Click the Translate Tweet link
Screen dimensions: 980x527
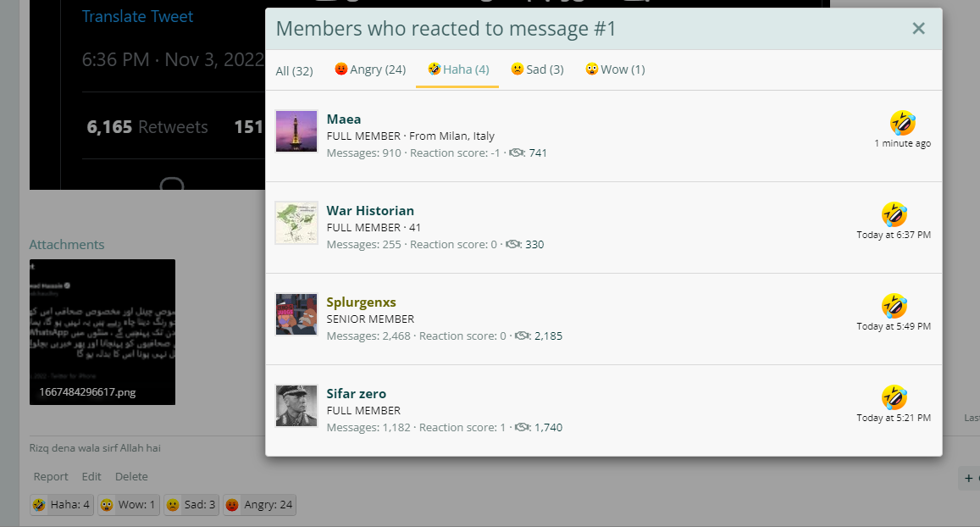pos(137,16)
